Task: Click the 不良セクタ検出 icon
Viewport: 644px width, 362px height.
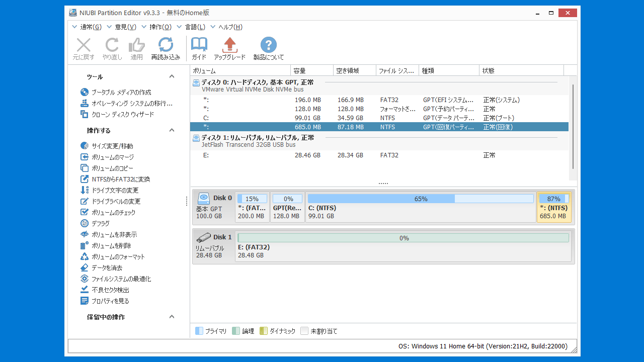Action: click(x=85, y=290)
